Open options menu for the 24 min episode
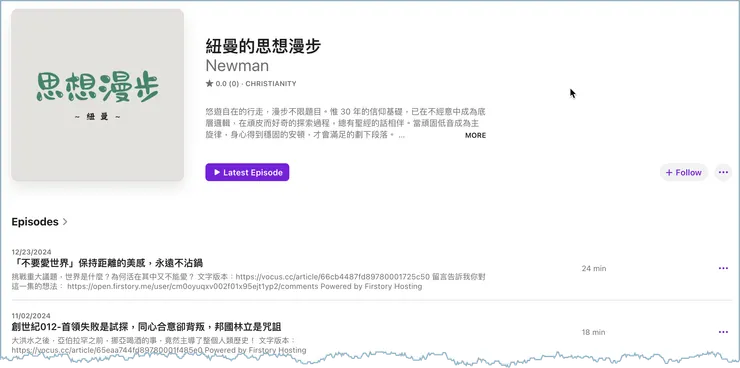 pos(723,268)
